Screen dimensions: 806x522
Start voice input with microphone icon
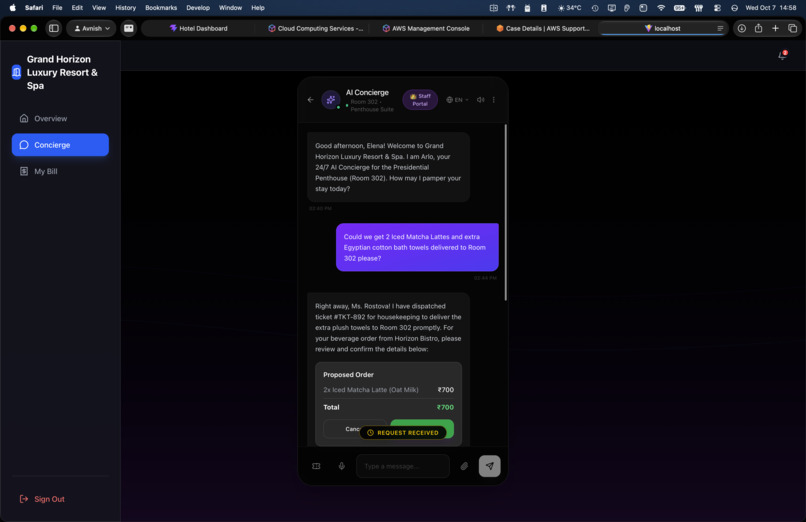point(341,466)
